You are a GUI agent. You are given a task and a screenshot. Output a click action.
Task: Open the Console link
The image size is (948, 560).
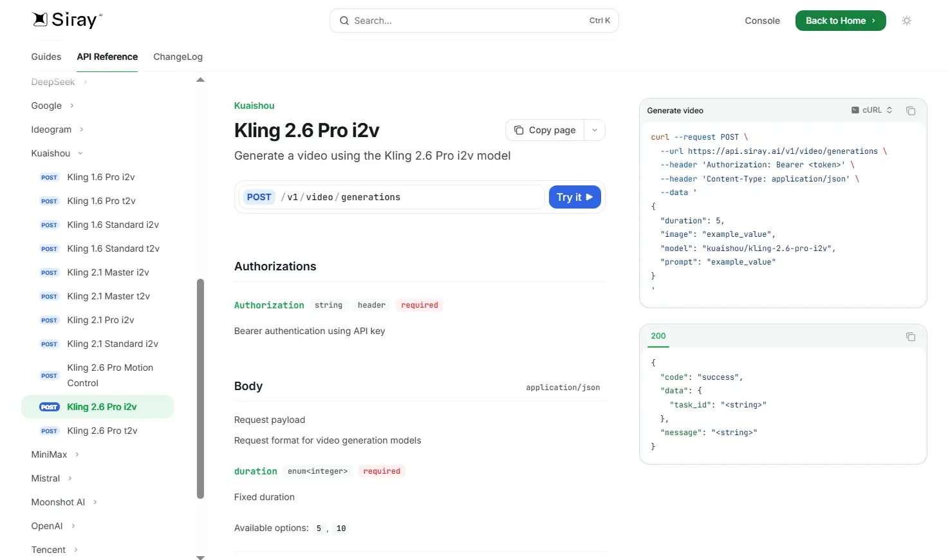(762, 21)
